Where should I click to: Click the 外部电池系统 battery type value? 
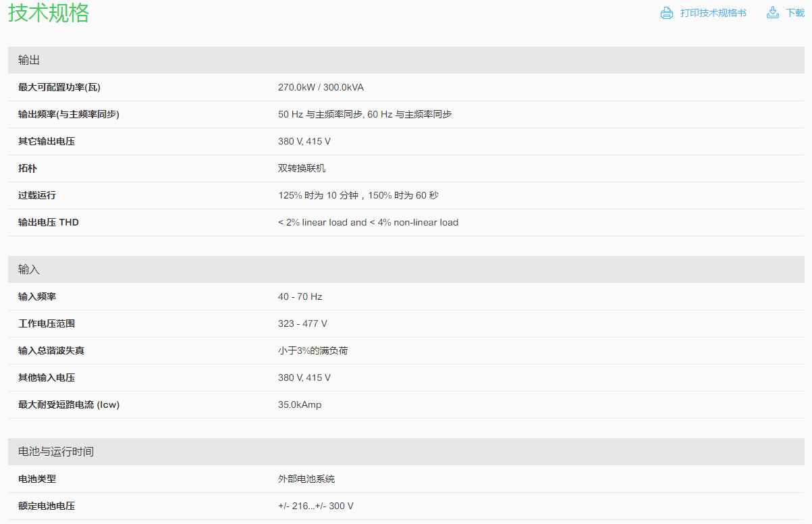point(306,479)
